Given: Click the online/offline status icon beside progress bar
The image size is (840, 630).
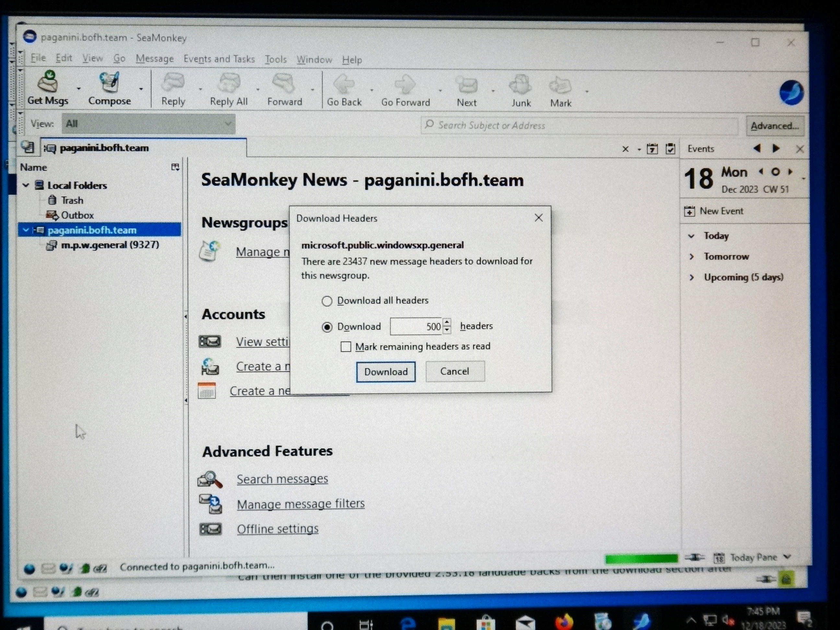Looking at the screenshot, I should click(694, 557).
